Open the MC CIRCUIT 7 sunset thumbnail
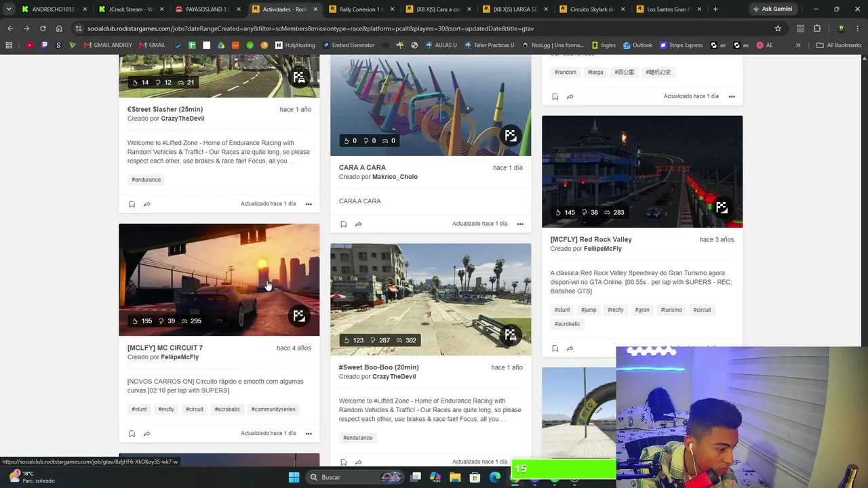Viewport: 868px width, 488px height. [x=219, y=280]
